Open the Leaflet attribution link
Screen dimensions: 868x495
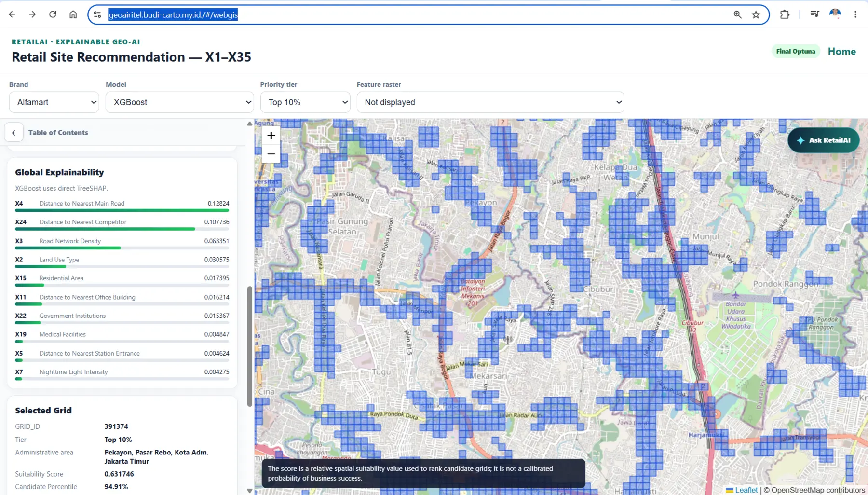tap(746, 490)
